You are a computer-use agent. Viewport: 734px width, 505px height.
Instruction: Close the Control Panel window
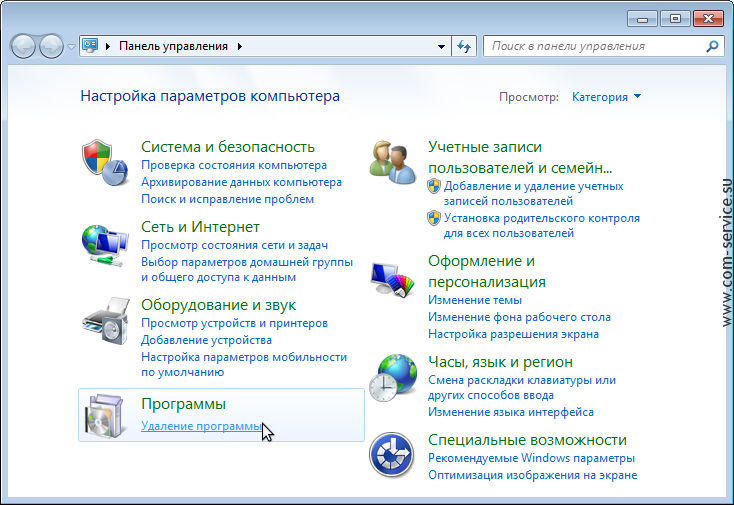tap(708, 19)
